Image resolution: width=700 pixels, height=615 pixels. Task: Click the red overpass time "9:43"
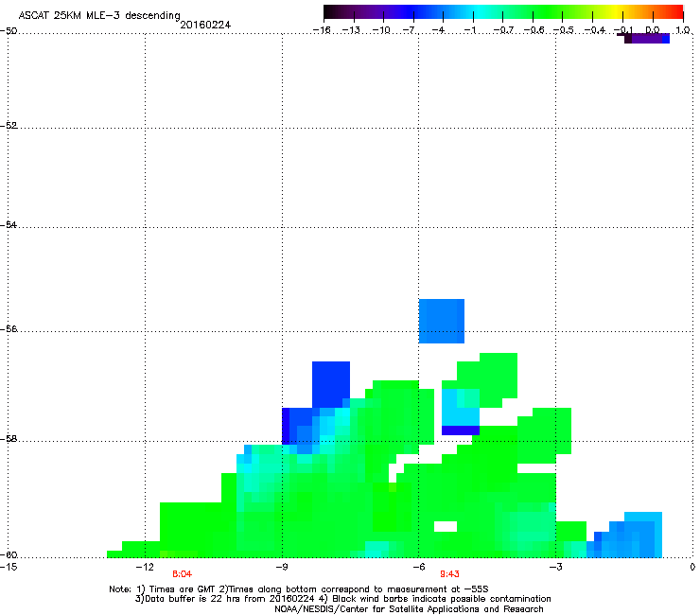449,574
